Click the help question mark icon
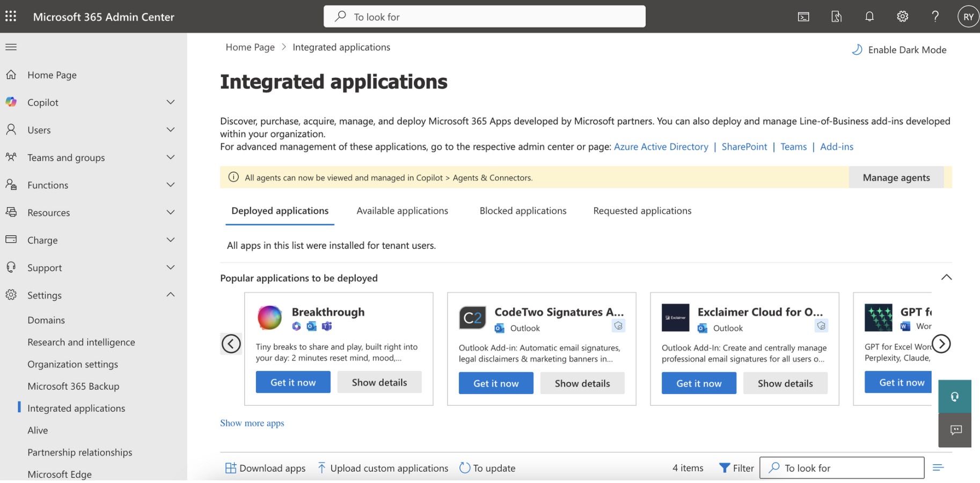 pyautogui.click(x=935, y=17)
